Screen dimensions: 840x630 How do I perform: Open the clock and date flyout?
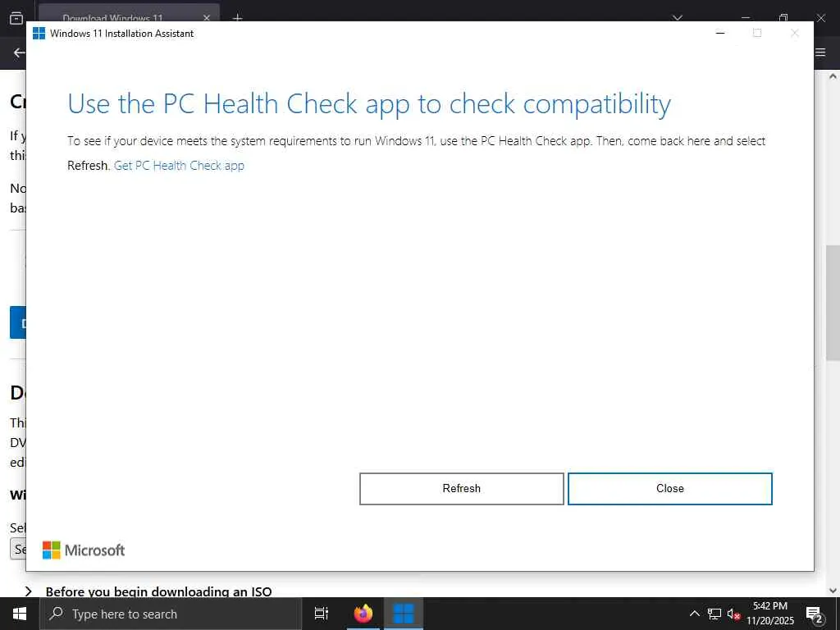(x=770, y=614)
